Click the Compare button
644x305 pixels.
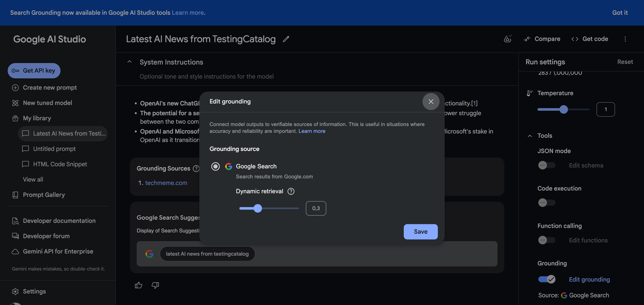point(542,39)
